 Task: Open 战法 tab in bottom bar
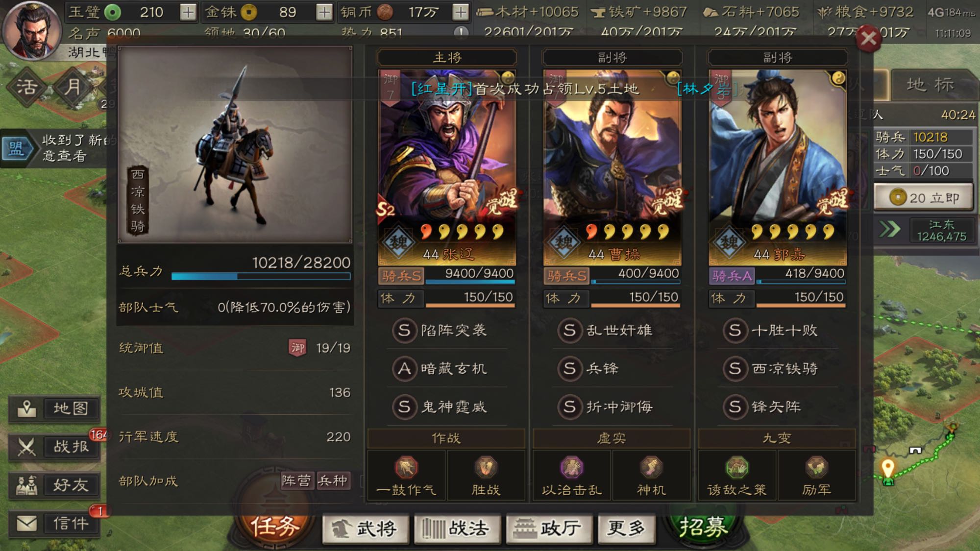tap(457, 528)
